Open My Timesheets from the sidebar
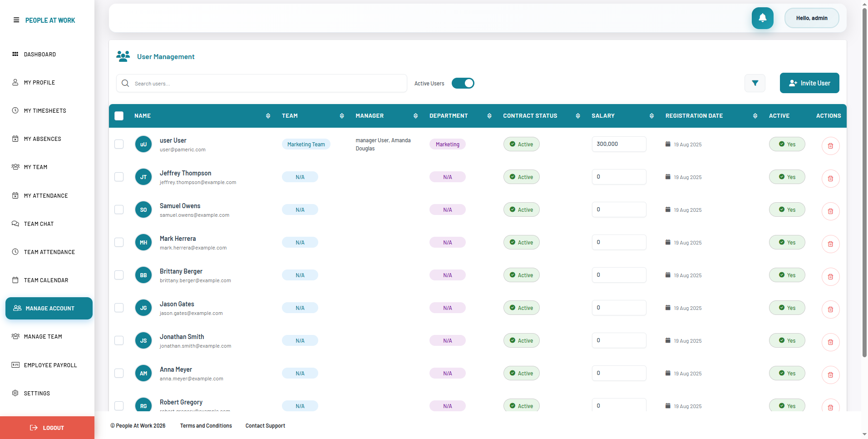 (45, 111)
